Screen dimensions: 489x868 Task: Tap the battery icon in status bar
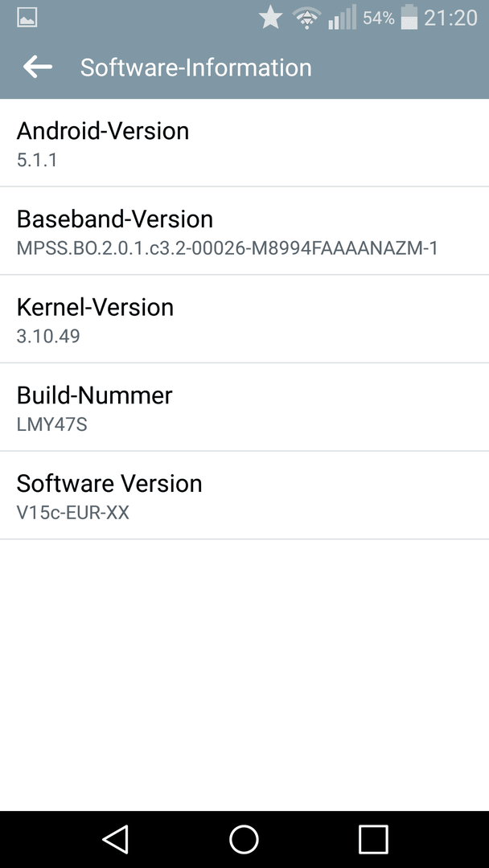coord(409,17)
